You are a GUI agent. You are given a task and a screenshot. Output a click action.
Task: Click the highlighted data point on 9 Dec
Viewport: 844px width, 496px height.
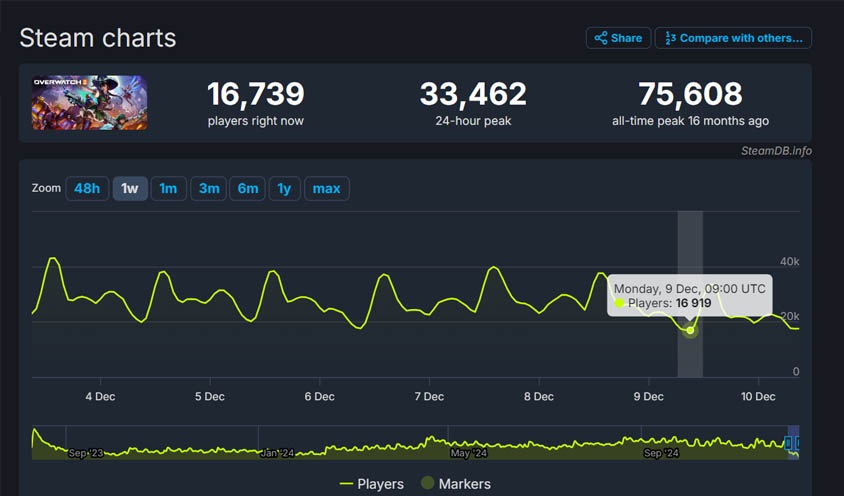tap(690, 331)
